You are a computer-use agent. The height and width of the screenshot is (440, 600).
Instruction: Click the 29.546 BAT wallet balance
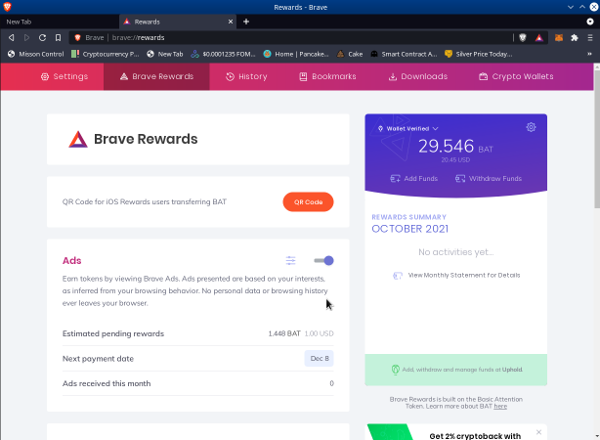click(455, 147)
